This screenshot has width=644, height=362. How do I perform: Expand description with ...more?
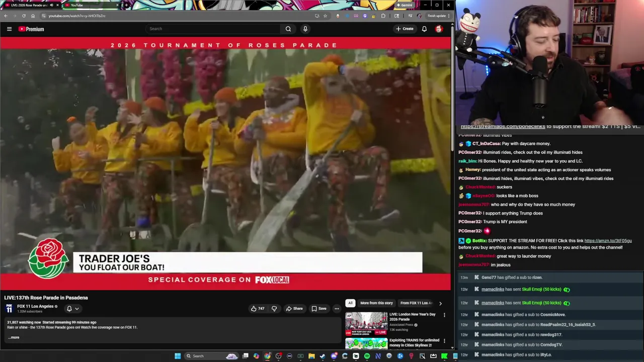click(x=14, y=337)
